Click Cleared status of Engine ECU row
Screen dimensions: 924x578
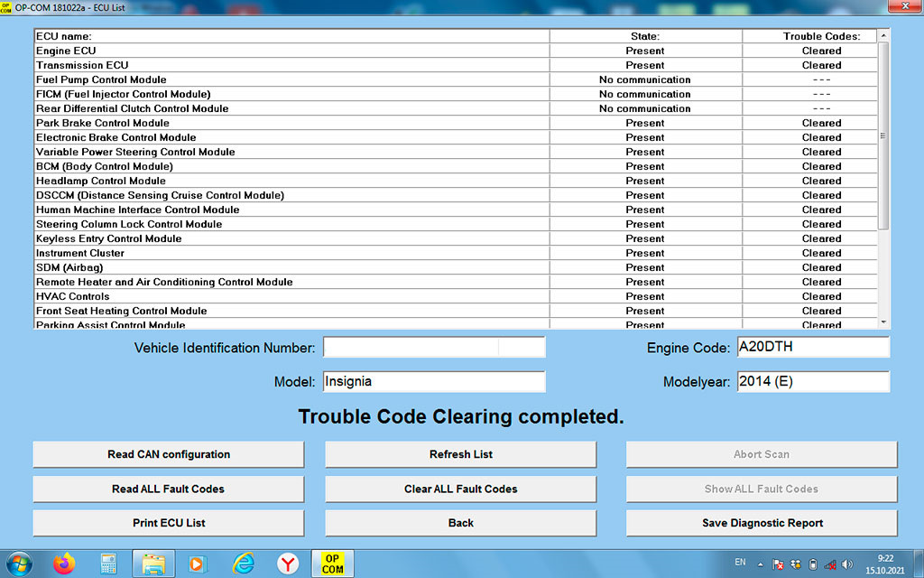821,51
